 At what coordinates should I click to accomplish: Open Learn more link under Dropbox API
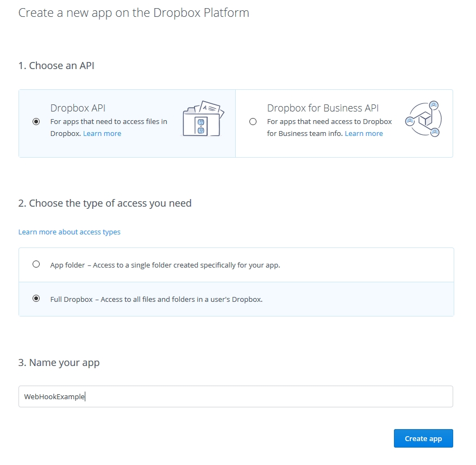click(102, 134)
